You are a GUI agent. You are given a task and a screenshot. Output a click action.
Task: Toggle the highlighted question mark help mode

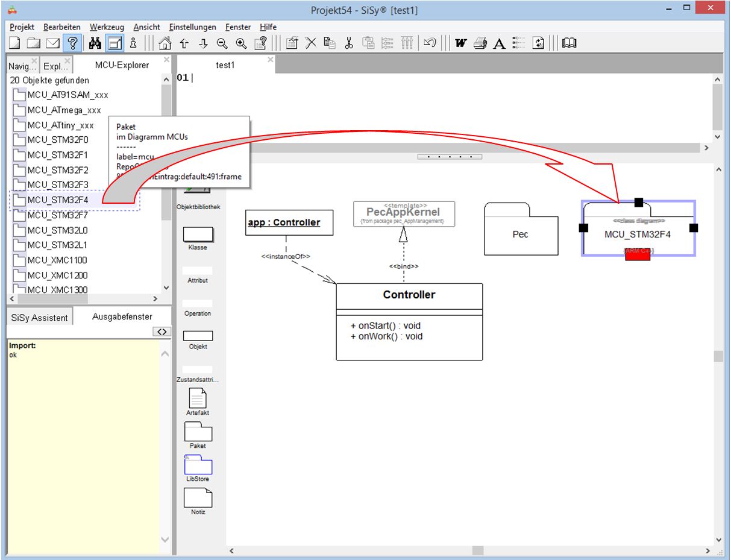click(x=73, y=43)
